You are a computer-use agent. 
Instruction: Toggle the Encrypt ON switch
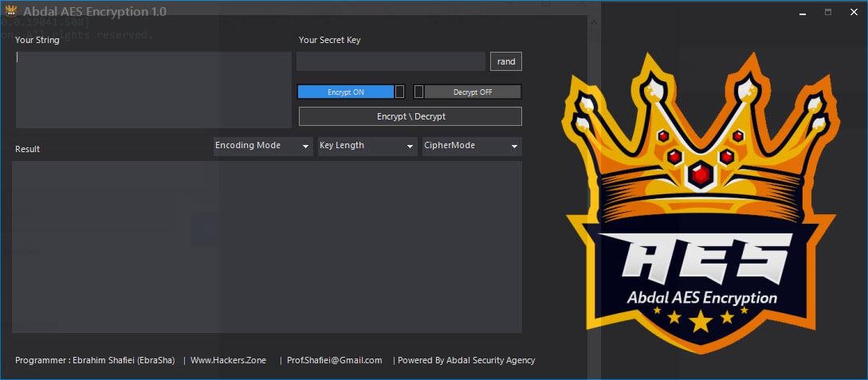click(x=351, y=92)
